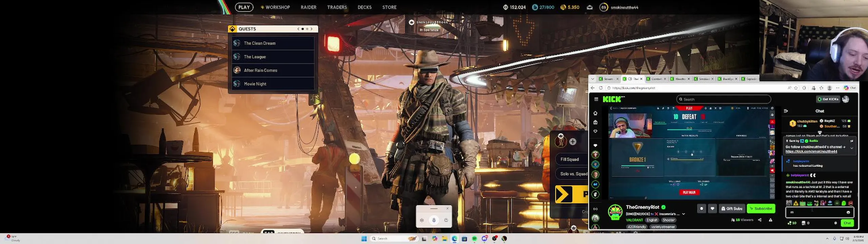Click the 5,350 gold currency icon
Image resolution: width=868 pixels, height=244 pixels.
tap(563, 7)
